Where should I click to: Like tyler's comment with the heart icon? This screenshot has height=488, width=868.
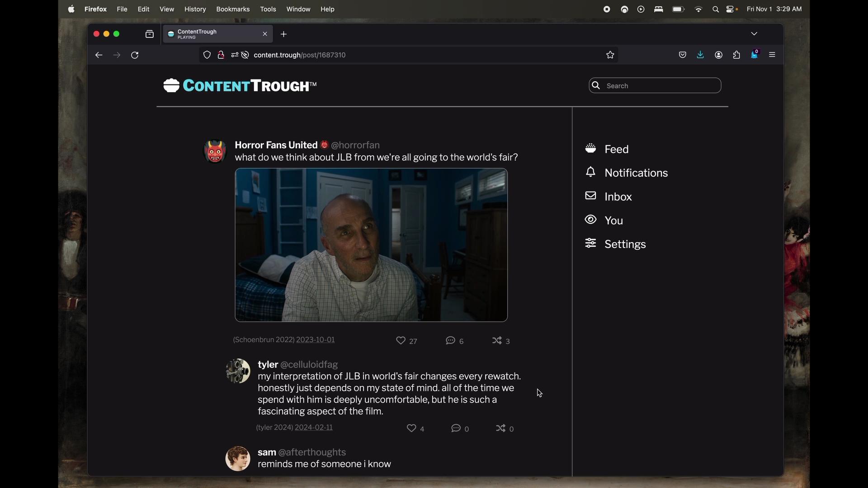point(411,428)
